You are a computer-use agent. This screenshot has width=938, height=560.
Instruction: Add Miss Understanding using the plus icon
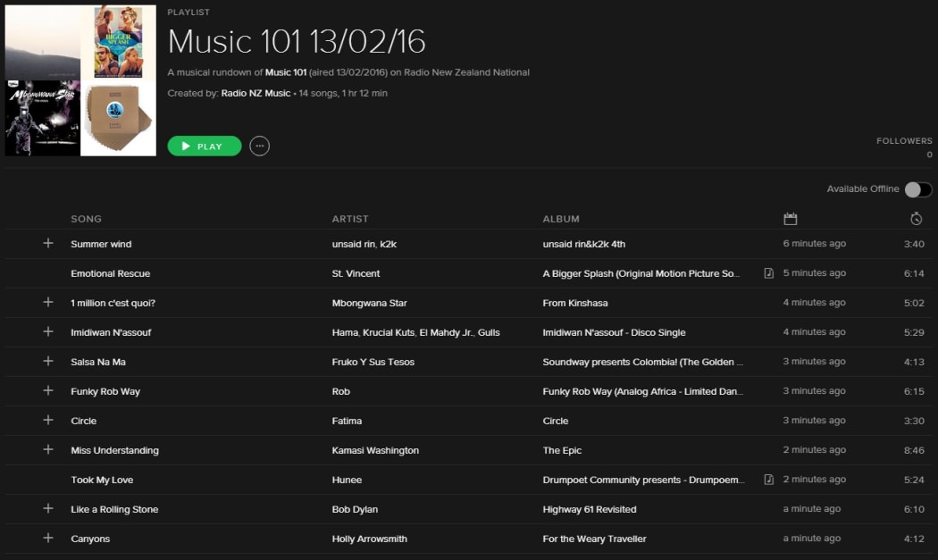click(x=48, y=450)
